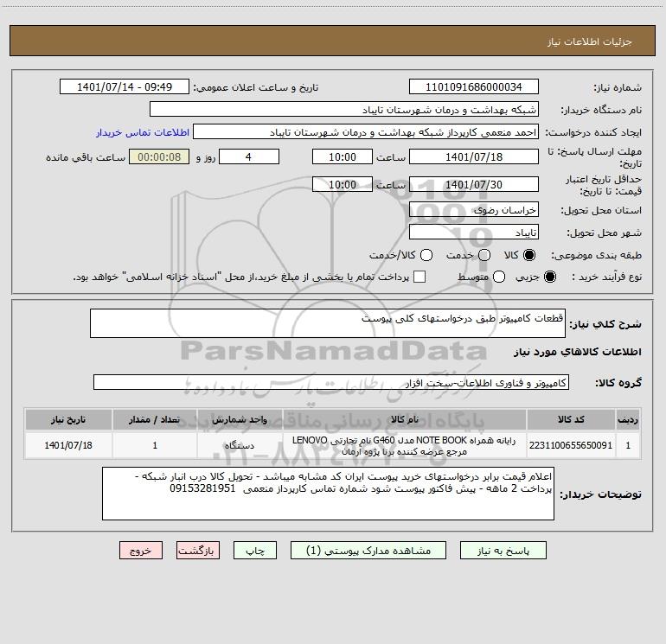Click the response deadline 10:00 time field
This screenshot has height=644, width=666.
click(343, 156)
